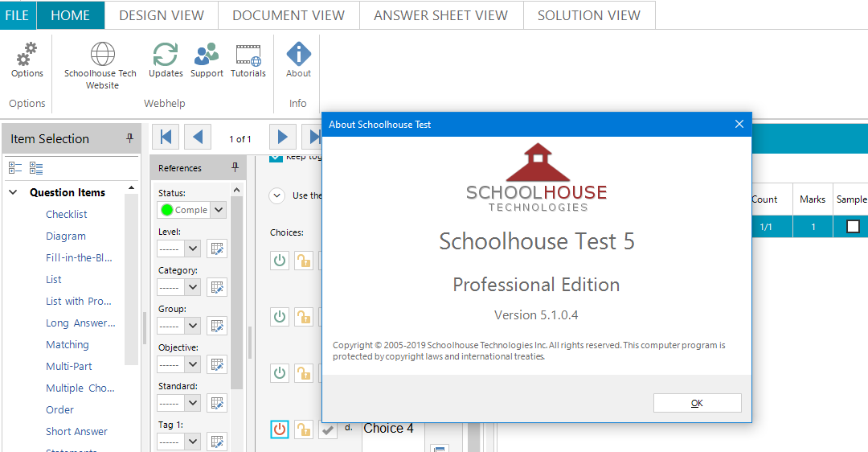Switch to the SOLUTION VIEW tab
Viewport: 868px width, 452px height.
(589, 15)
